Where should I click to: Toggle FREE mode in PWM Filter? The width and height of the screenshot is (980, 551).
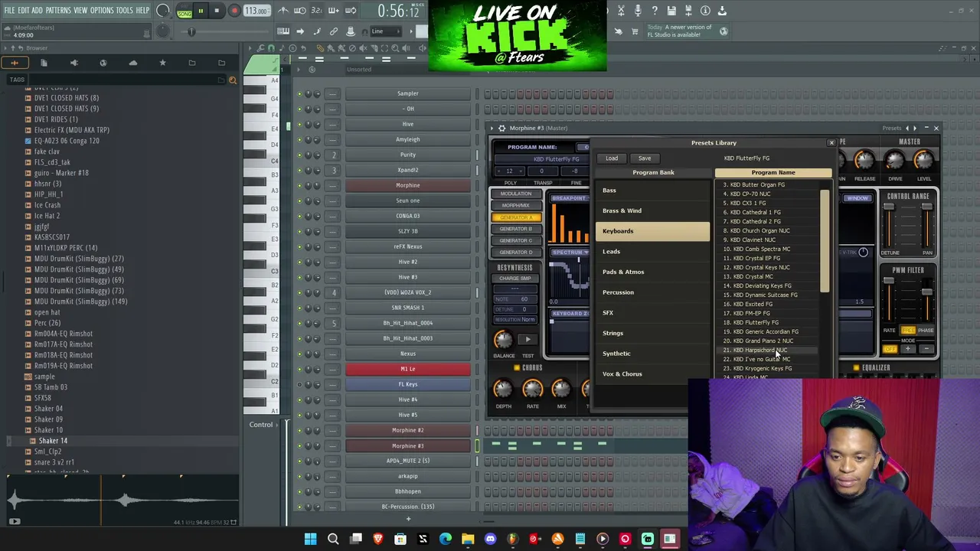[x=908, y=331]
